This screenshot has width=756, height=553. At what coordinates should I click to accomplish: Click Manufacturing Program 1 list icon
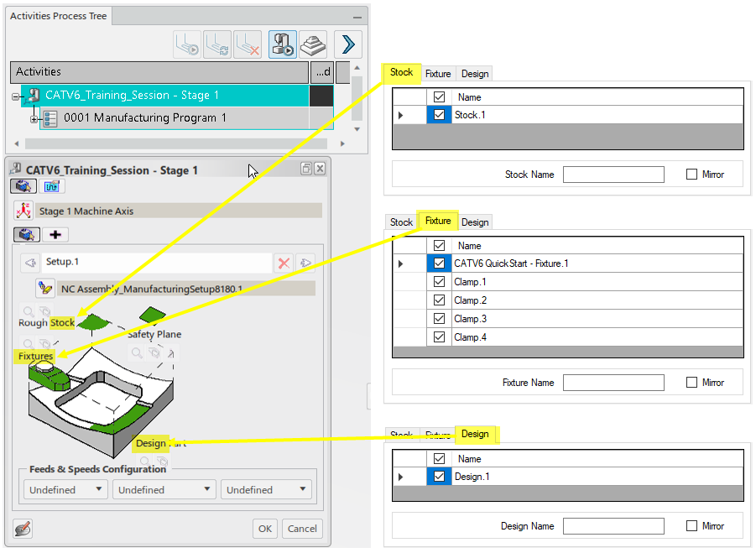tap(50, 118)
